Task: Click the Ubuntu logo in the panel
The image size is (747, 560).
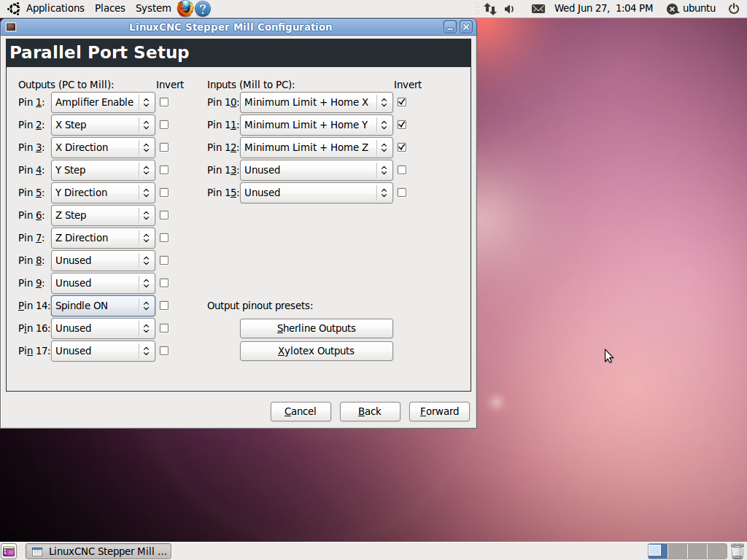Action: pyautogui.click(x=13, y=9)
